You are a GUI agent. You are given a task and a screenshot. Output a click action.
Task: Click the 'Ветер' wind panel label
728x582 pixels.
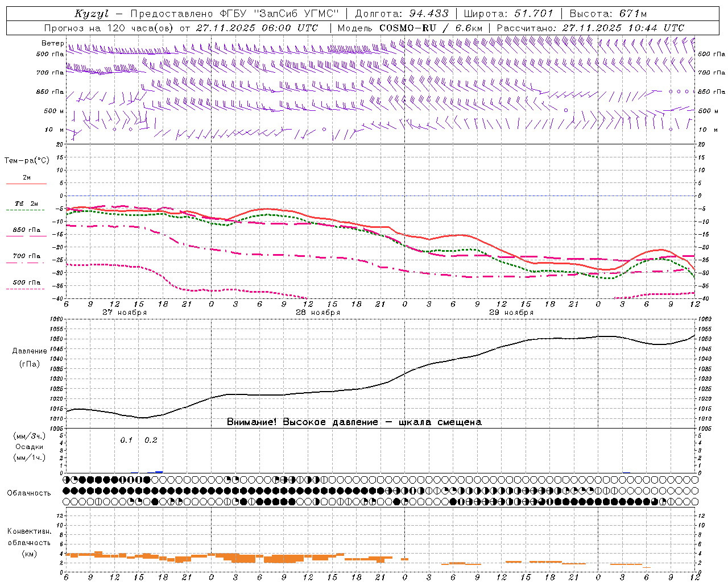52,43
